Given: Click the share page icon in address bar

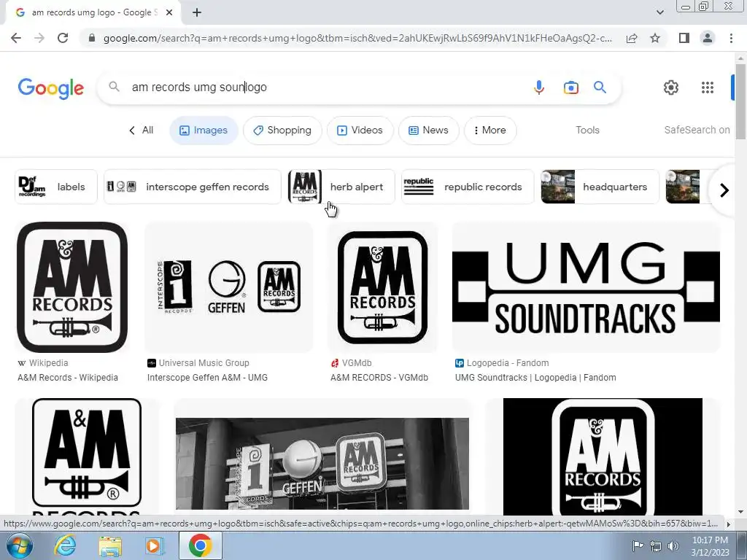Looking at the screenshot, I should tap(632, 38).
